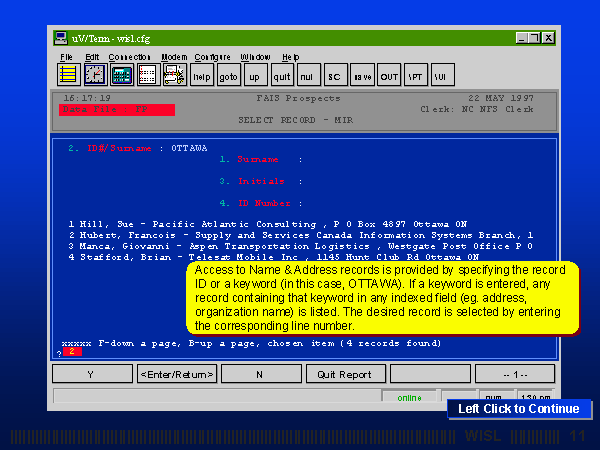Viewport: 600px width, 450px height.
Task: Click the blue terminal screen toolbar icon
Action: (x=121, y=75)
